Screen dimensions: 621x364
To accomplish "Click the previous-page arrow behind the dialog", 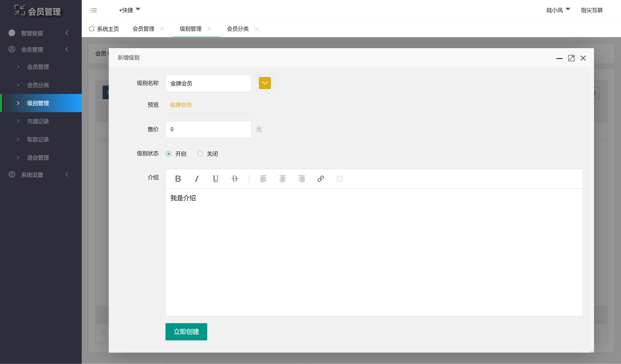I will coord(104,333).
